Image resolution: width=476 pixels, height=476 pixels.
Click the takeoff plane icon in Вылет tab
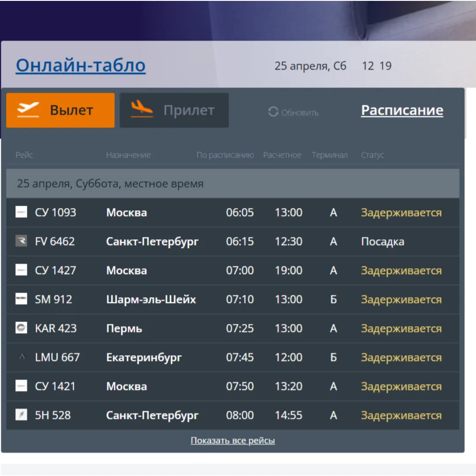28,110
